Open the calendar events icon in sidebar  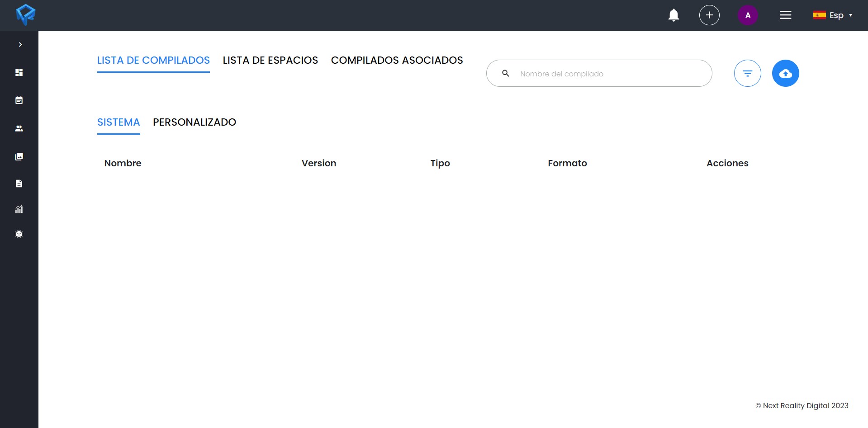point(19,100)
